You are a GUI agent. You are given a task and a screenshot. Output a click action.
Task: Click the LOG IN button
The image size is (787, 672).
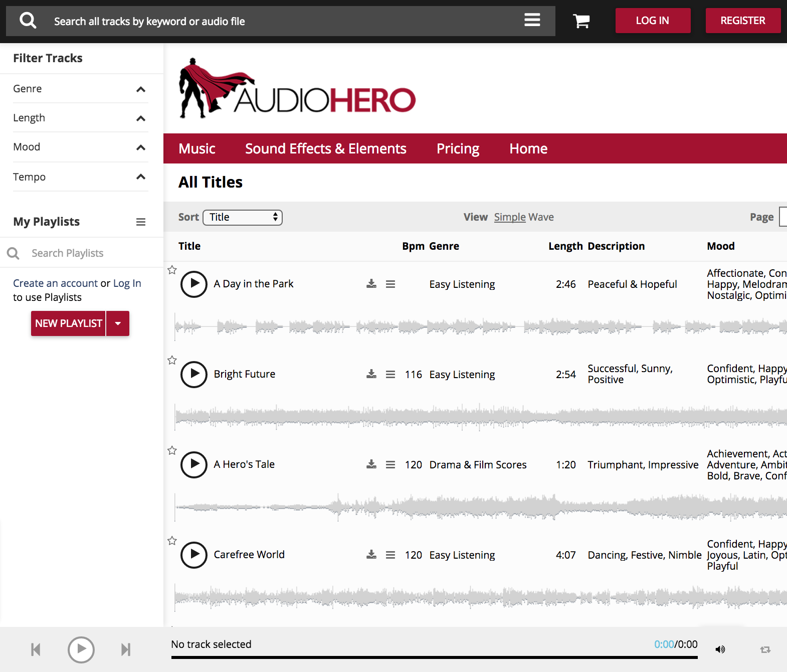click(653, 21)
